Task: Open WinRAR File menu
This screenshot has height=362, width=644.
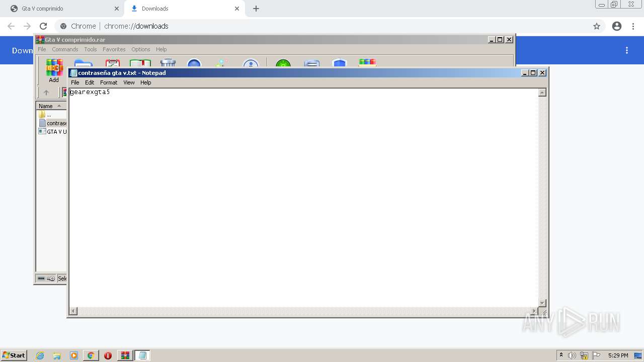Action: click(42, 49)
